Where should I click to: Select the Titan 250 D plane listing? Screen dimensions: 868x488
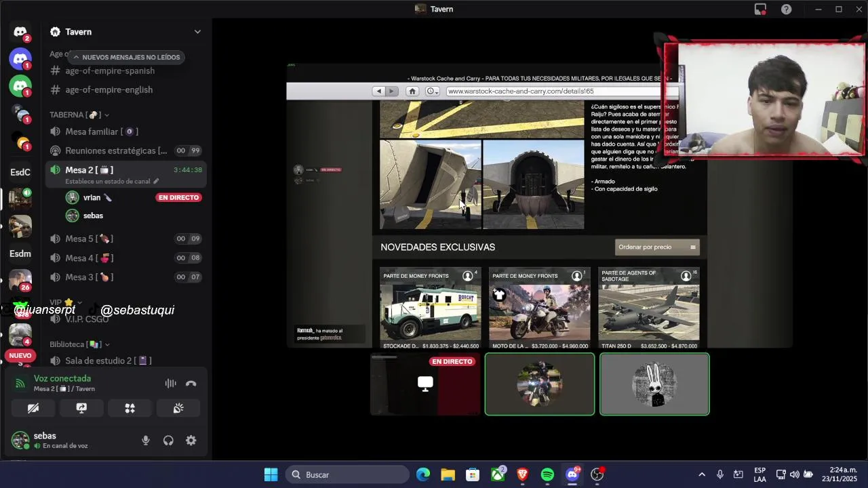pos(649,309)
